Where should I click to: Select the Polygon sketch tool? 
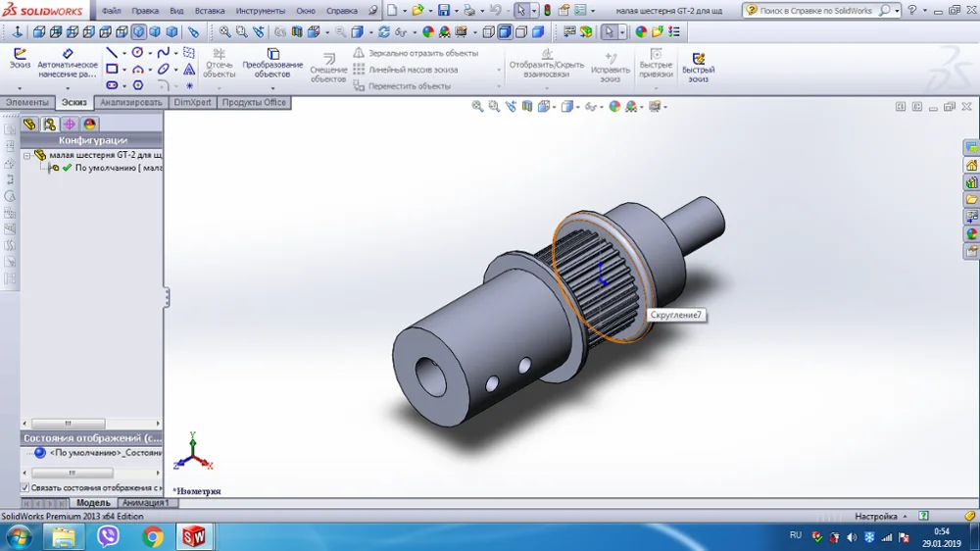pyautogui.click(x=137, y=85)
